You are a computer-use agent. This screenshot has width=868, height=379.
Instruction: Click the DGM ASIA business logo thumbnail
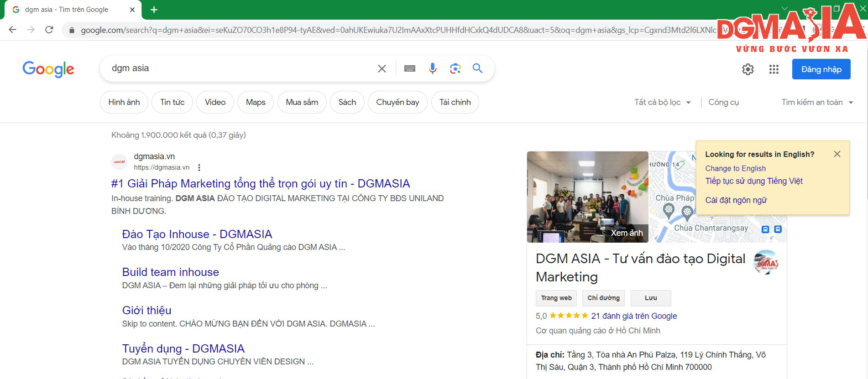766,262
